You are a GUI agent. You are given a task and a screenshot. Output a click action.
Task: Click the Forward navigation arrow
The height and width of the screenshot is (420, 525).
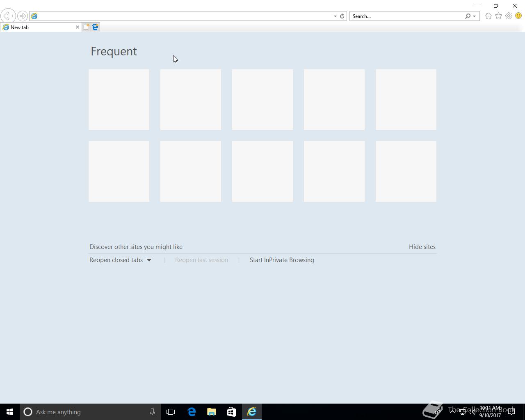point(23,16)
